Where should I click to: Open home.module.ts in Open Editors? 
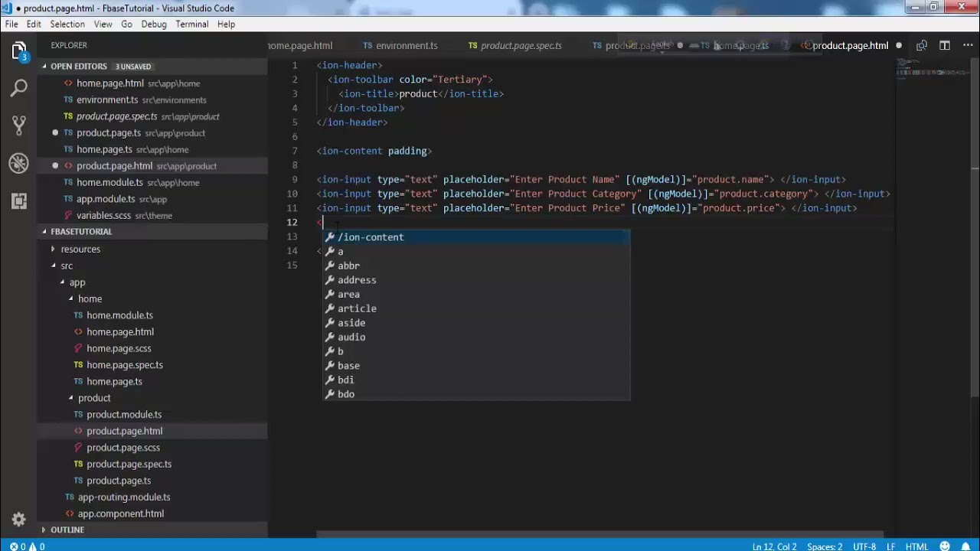(x=152, y=183)
